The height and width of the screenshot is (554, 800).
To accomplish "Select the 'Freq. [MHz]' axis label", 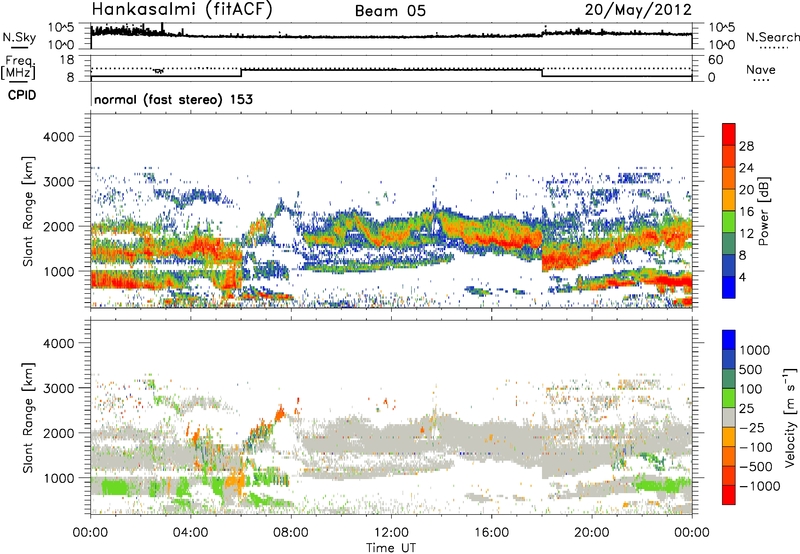I will [x=18, y=68].
